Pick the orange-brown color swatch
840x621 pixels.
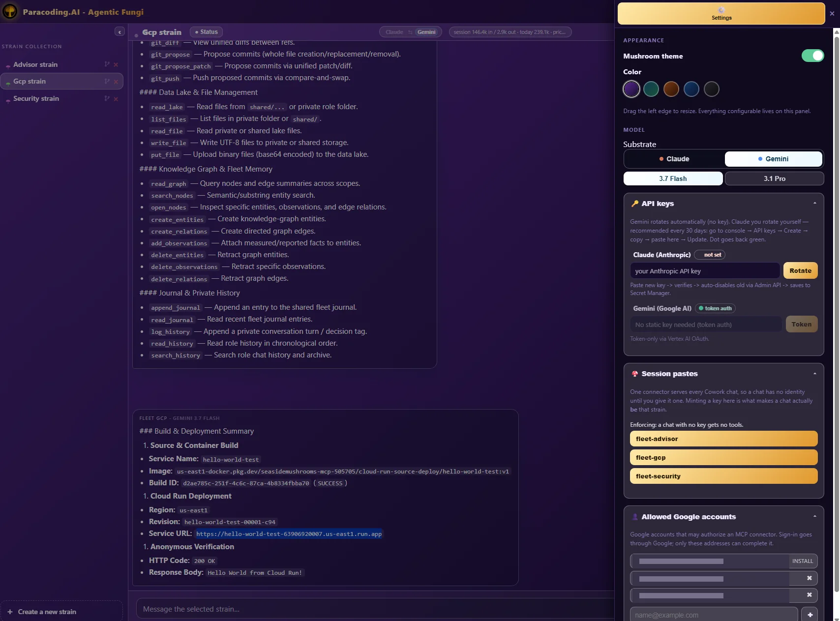[671, 89]
